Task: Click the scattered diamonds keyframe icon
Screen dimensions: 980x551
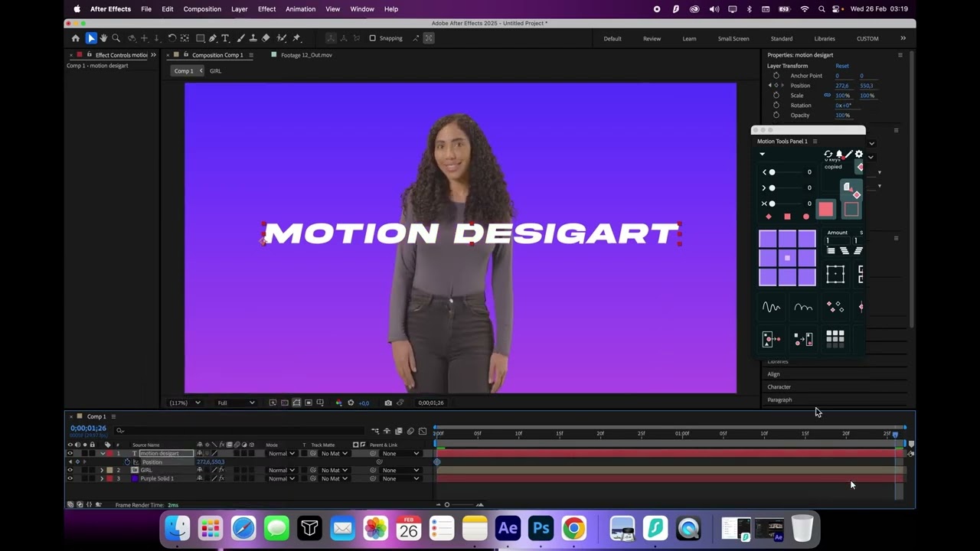Action: point(835,307)
